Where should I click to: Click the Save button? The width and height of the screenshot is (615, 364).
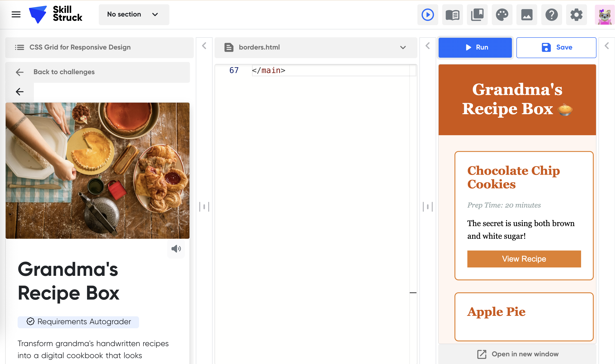(x=556, y=47)
